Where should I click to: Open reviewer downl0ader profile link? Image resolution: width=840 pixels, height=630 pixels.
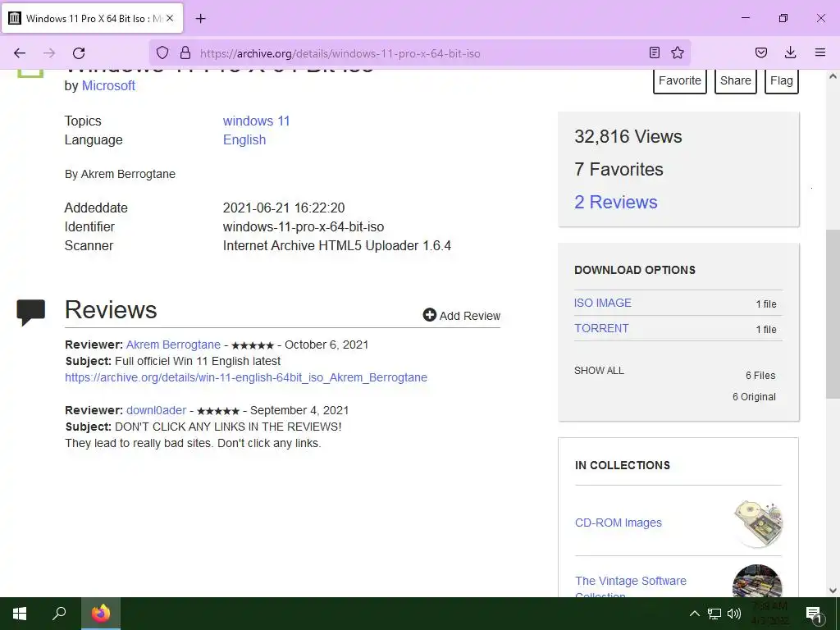157,410
